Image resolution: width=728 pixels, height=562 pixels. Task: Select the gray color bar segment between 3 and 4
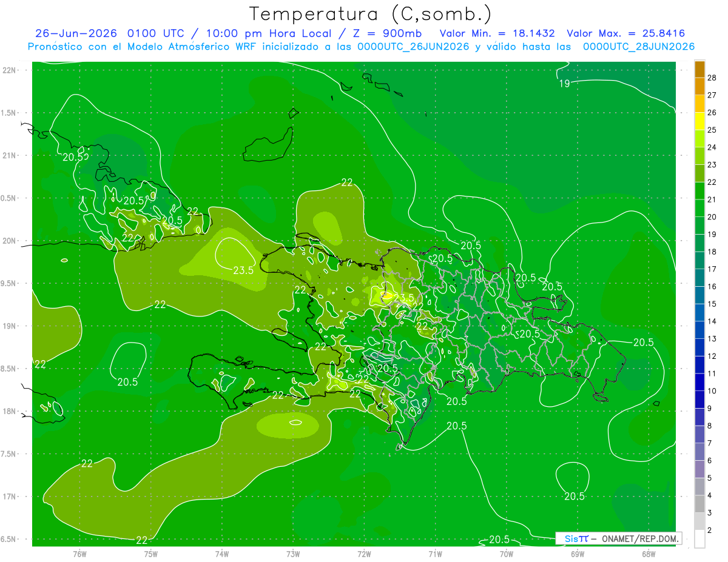pyautogui.click(x=699, y=504)
